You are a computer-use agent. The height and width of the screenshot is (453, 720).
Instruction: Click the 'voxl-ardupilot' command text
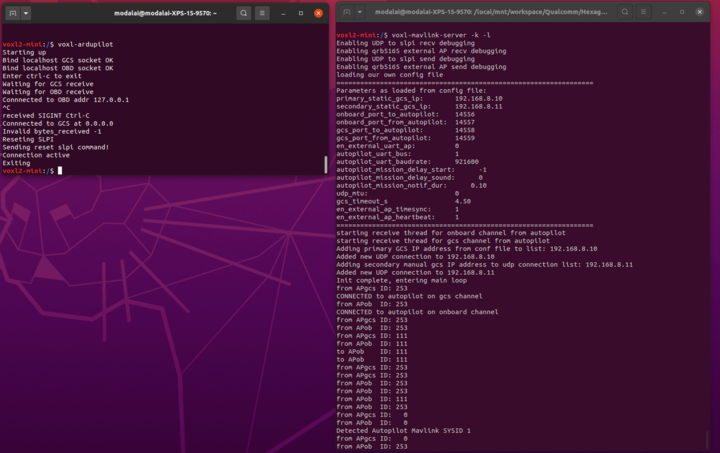[x=85, y=45]
